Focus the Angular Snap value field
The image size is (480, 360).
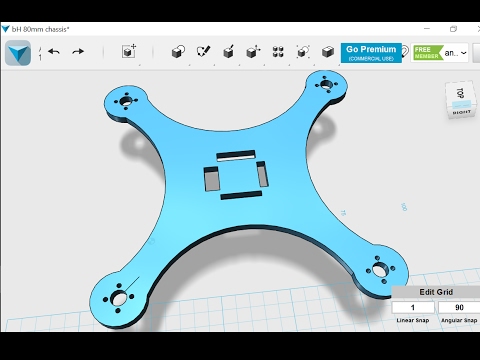pyautogui.click(x=459, y=307)
